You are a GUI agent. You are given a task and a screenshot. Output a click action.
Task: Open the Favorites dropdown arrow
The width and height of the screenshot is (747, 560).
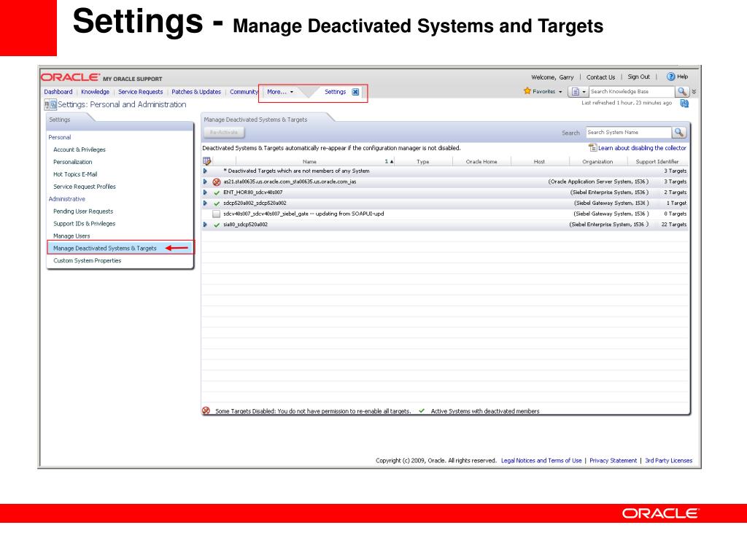560,91
